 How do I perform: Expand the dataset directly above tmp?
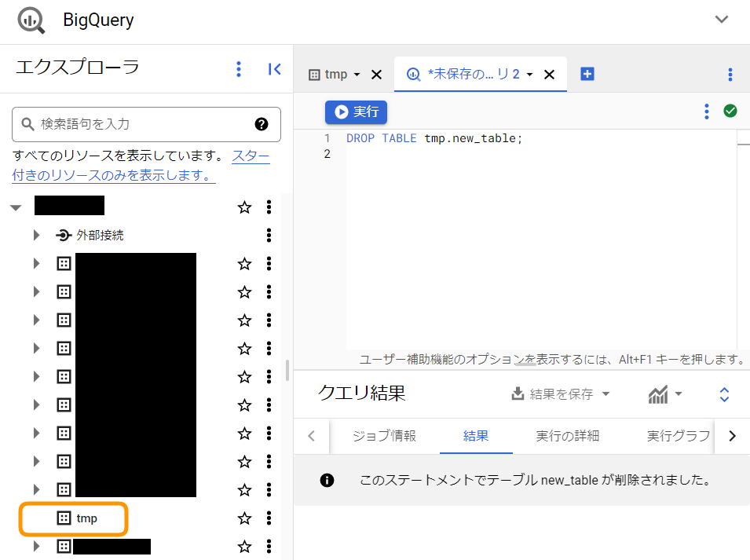tap(36, 489)
